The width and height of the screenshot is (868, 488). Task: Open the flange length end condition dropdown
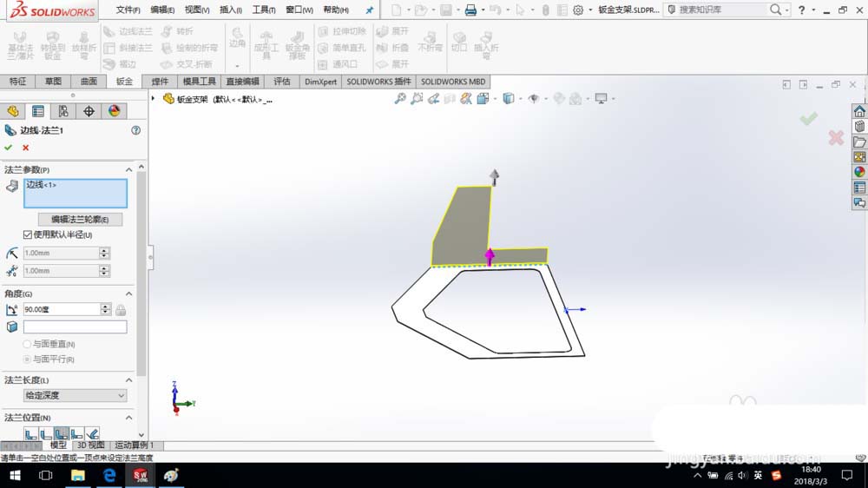coord(76,395)
